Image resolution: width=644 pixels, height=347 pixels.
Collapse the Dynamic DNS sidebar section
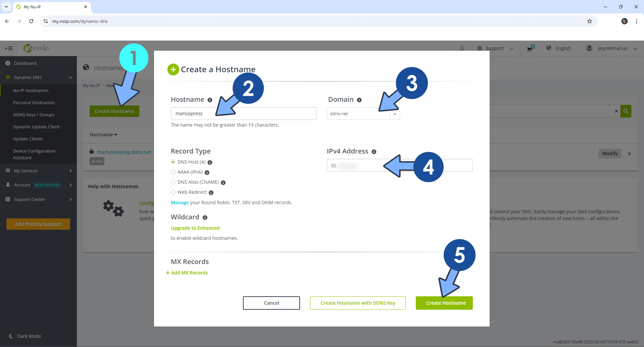click(x=39, y=77)
